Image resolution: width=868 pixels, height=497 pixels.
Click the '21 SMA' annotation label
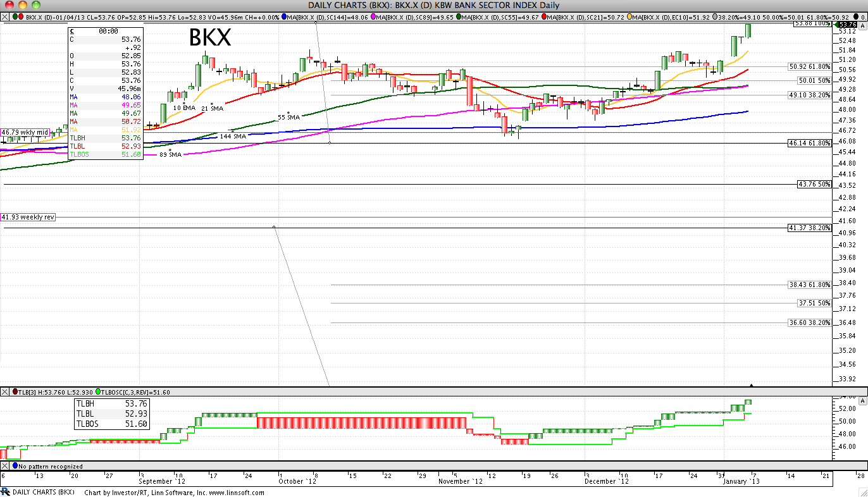[x=213, y=109]
